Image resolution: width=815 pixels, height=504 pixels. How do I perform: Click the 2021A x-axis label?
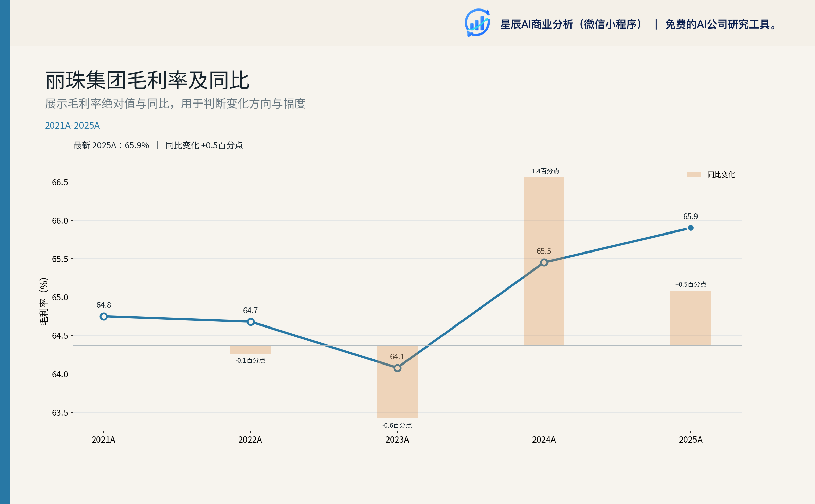click(104, 440)
